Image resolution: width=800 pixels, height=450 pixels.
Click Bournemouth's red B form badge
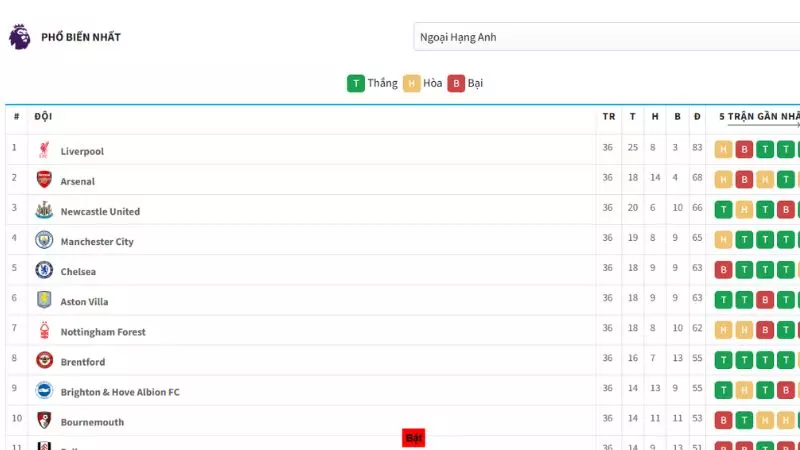(x=723, y=420)
